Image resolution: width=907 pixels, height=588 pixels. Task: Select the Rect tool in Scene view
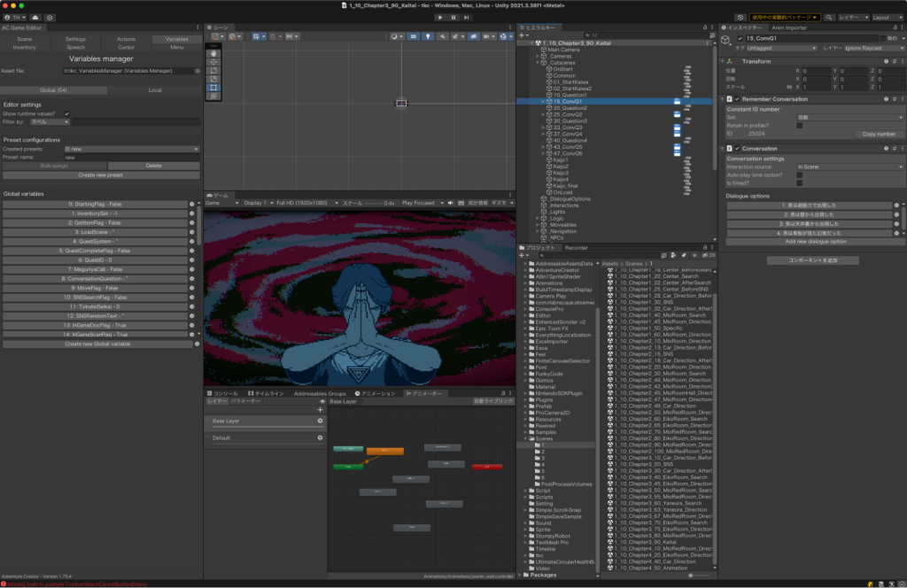coord(213,88)
